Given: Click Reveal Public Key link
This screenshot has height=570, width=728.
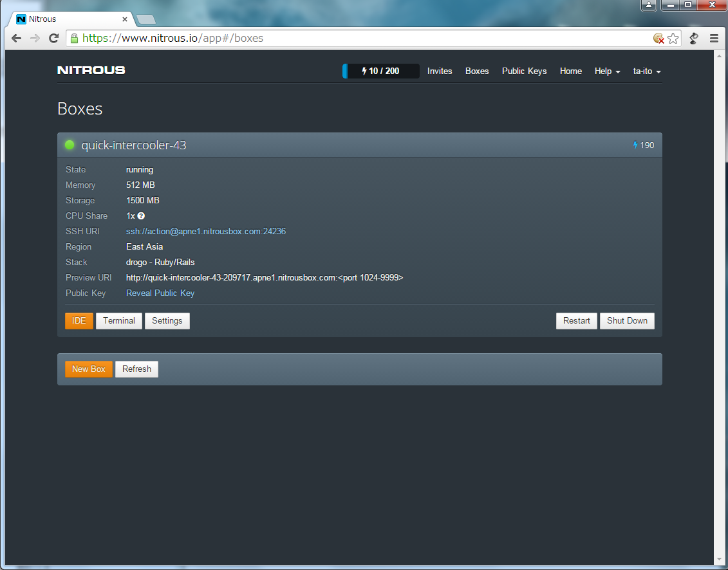Looking at the screenshot, I should coord(160,293).
